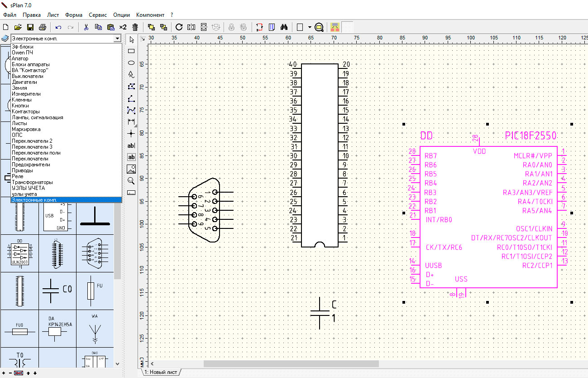
Task: Pick the ULN2003 component thumbnail
Action: [x=19, y=253]
